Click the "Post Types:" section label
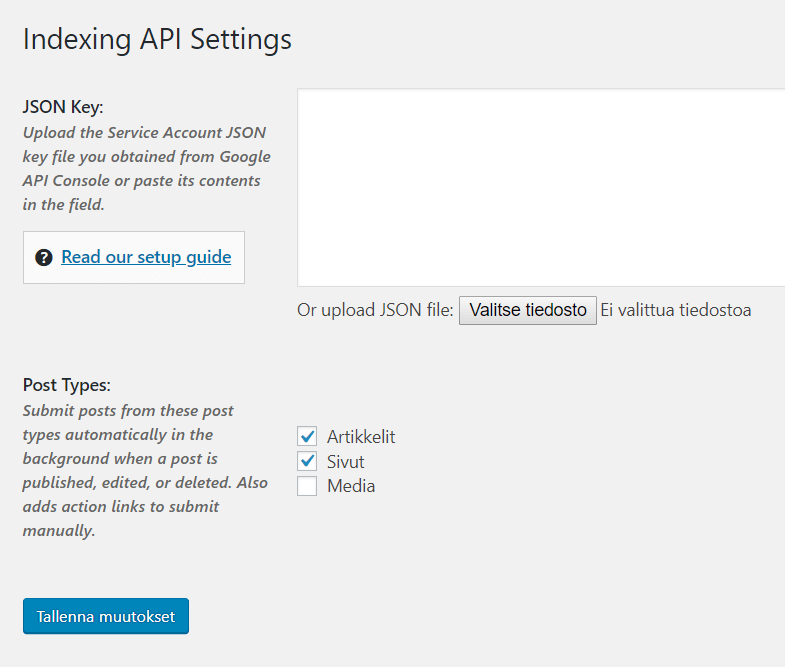Screen dimensions: 785x667 coord(67,385)
